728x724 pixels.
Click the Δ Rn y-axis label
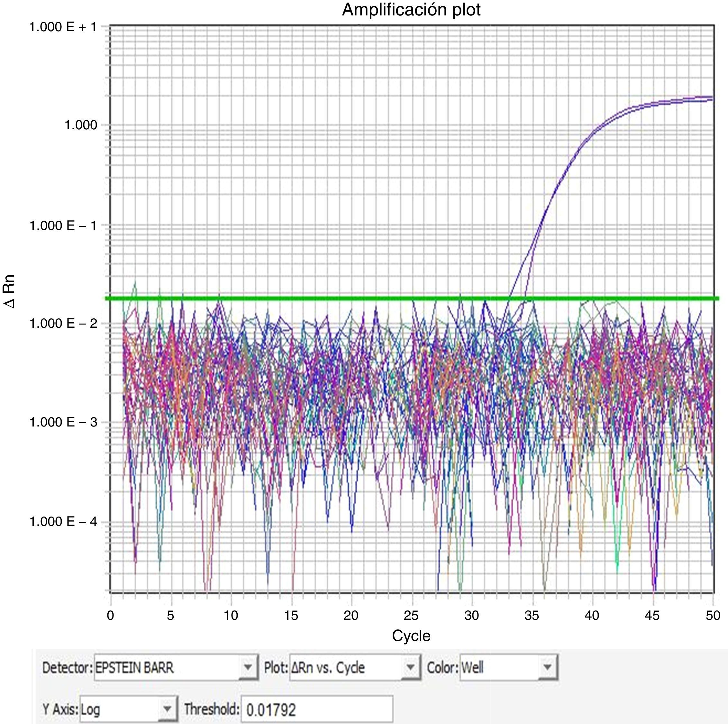click(x=9, y=291)
